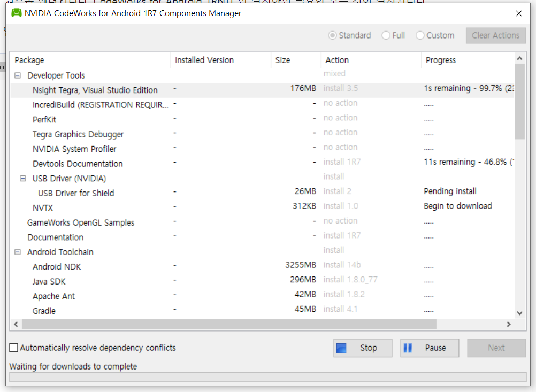
Task: Click the blue Pause bars icon
Action: 408,348
